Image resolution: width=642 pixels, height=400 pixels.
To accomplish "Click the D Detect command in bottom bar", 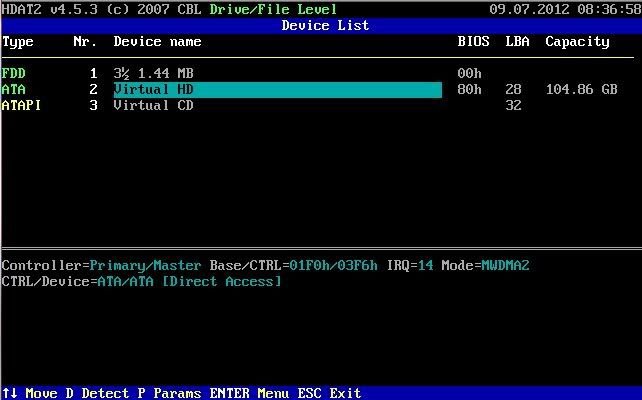I will 97,393.
